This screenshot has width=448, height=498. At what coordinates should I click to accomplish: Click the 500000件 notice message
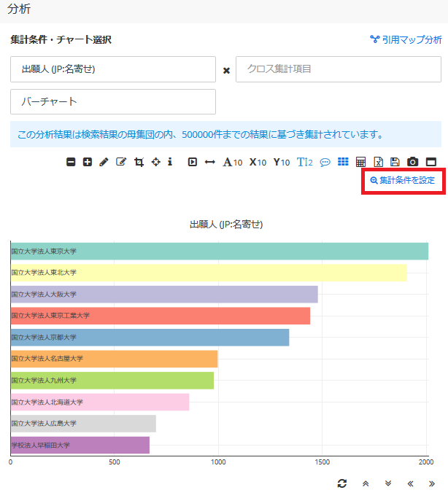(x=225, y=134)
